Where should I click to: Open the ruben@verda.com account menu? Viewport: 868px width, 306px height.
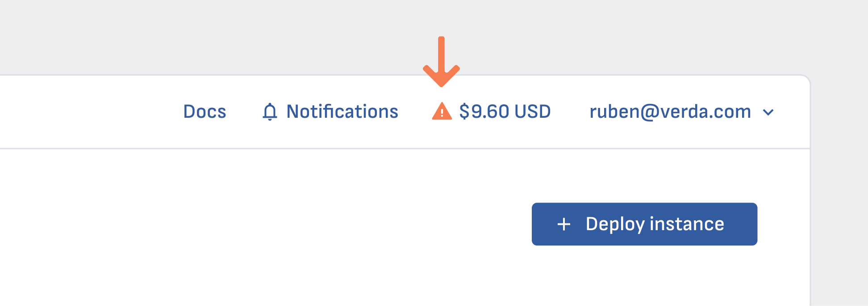click(x=670, y=112)
